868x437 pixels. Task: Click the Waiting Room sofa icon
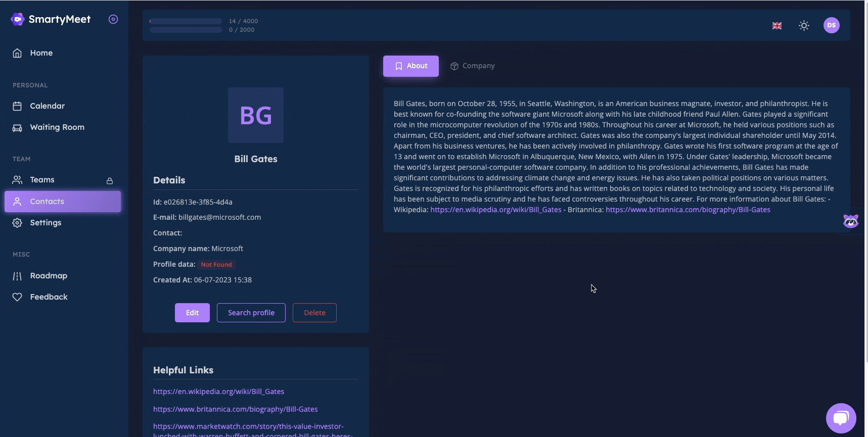pos(17,128)
